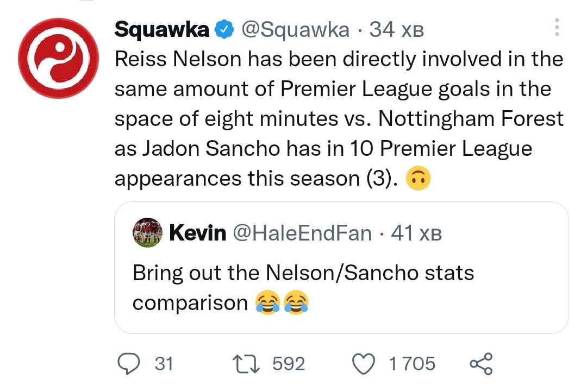Click the crying-laughing emojis in the quoted tweet
Image resolution: width=587 pixels, height=392 pixels.
[x=282, y=302]
